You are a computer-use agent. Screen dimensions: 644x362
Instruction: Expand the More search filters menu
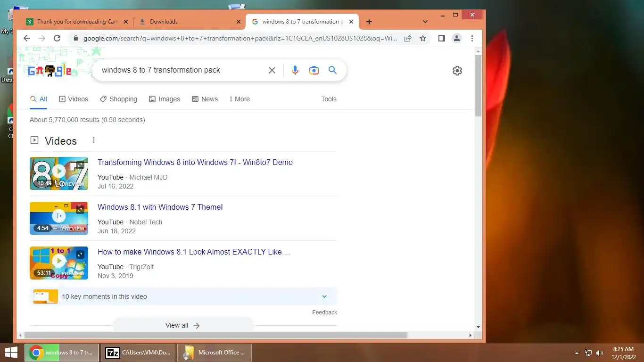239,99
